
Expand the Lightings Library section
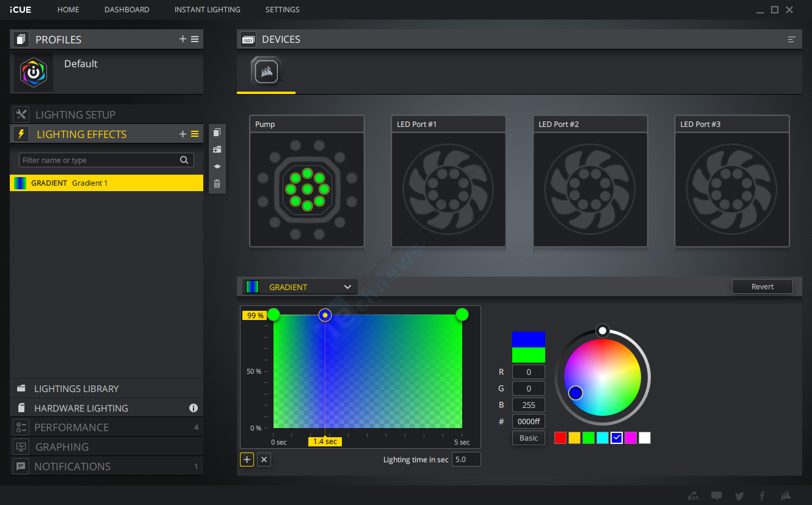(106, 388)
